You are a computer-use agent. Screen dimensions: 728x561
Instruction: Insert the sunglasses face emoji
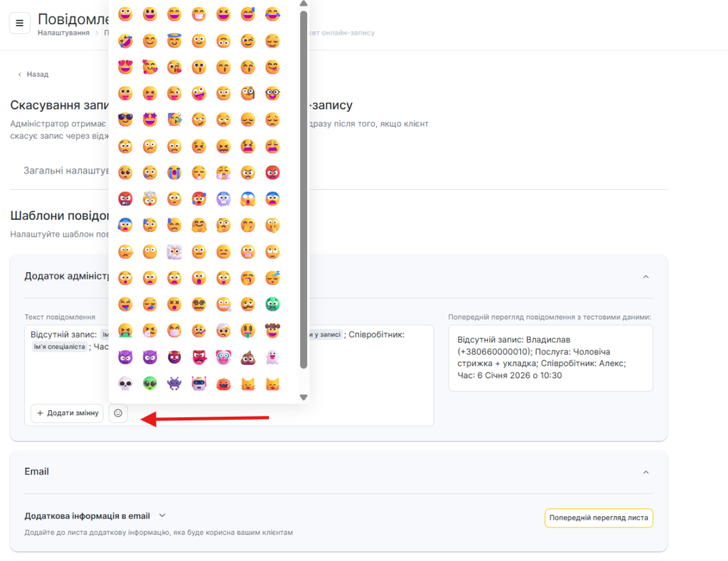pyautogui.click(x=125, y=119)
